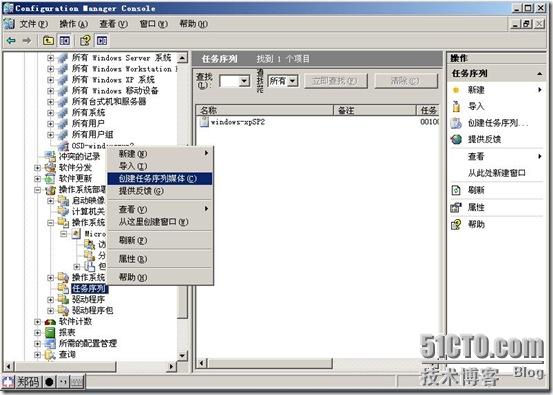553x395 pixels.
Task: Click the 报表 green book icon
Action: coord(50,333)
